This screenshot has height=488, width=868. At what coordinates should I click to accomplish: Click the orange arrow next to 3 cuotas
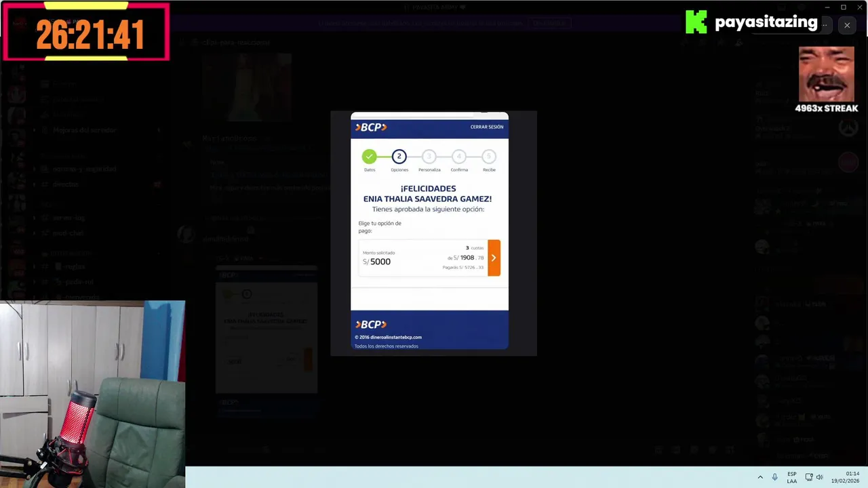[x=494, y=258]
